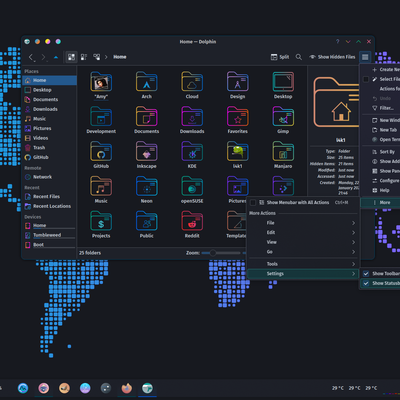This screenshot has height=400, width=400.
Task: Expand the Settings submenu
Action: 303,274
